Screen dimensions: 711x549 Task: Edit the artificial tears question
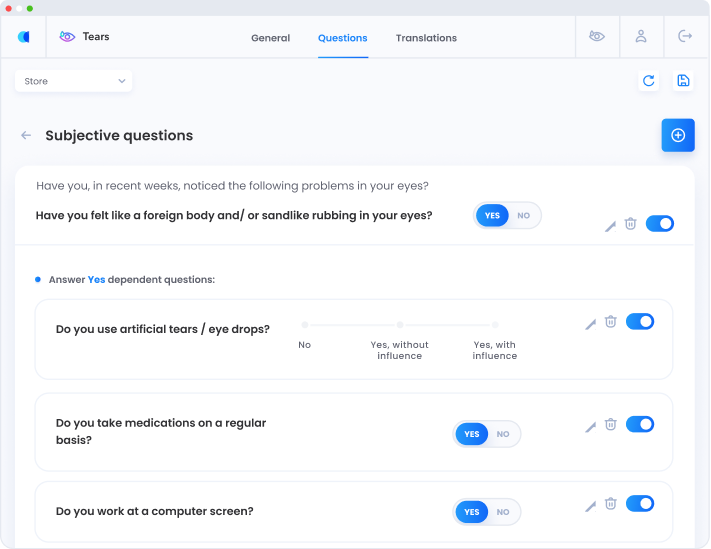pyautogui.click(x=590, y=323)
